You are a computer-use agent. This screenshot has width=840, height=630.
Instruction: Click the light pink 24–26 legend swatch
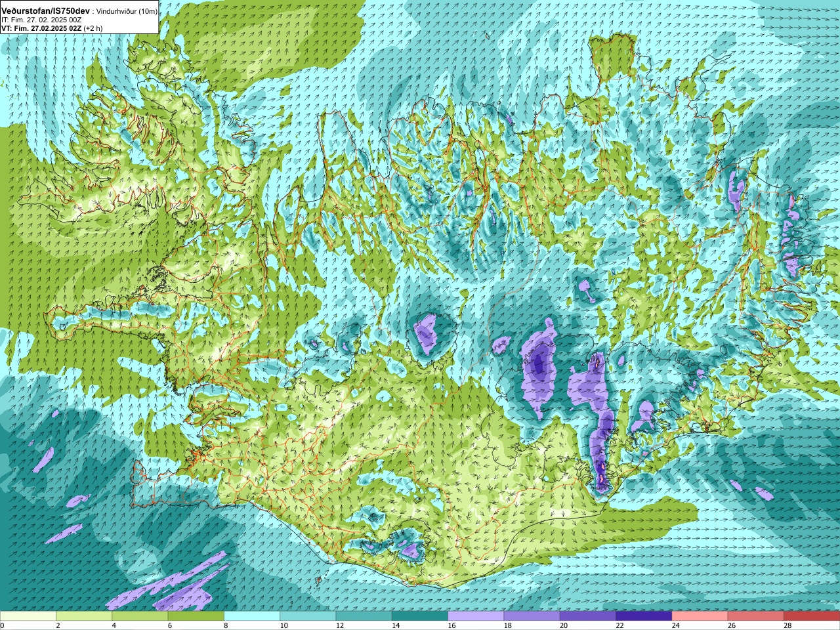pyautogui.click(x=700, y=616)
